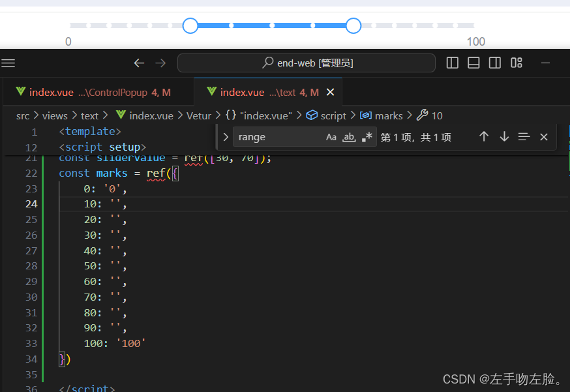Open the "index.vue" braces breadcrumb
This screenshot has height=392, width=570.
point(259,115)
